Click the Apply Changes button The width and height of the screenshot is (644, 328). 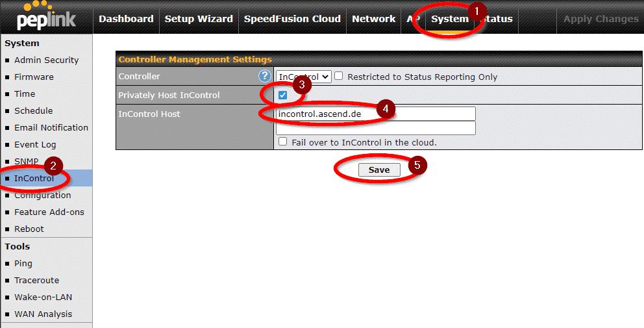601,19
